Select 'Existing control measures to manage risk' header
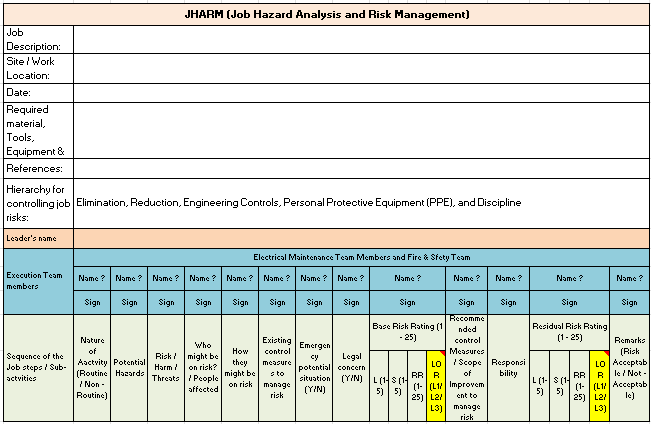This screenshot has height=424, width=651. [x=277, y=368]
